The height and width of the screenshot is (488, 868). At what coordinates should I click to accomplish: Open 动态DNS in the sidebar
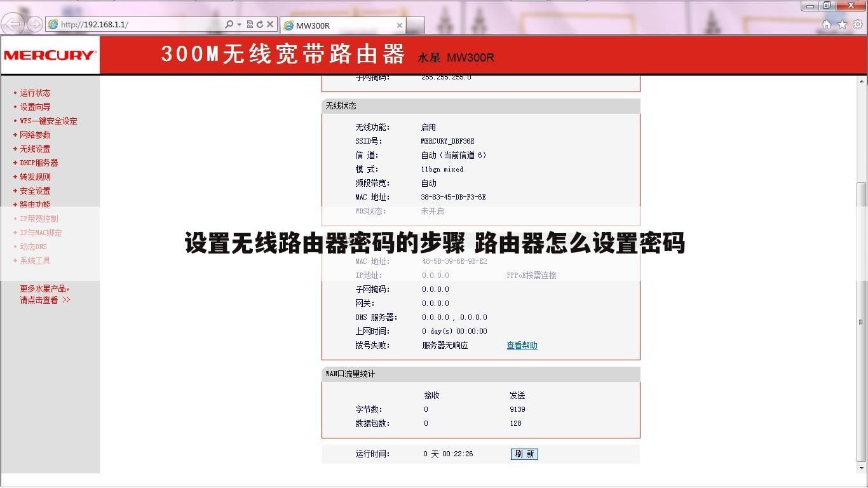pyautogui.click(x=33, y=247)
